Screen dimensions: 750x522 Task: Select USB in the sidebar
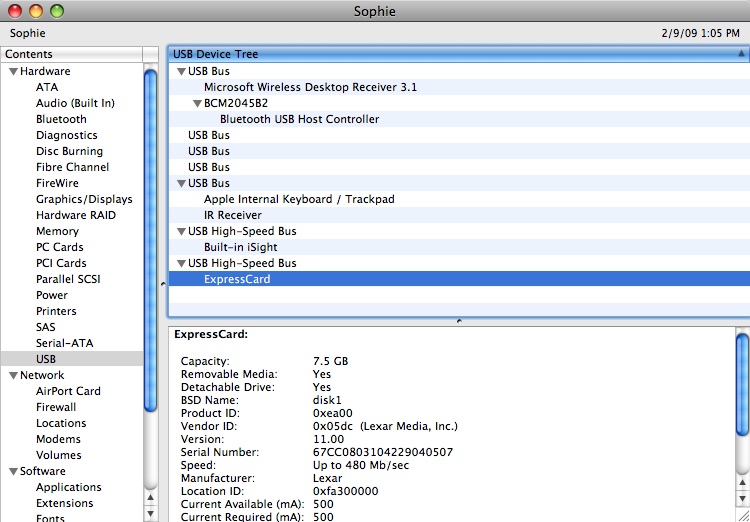click(72, 359)
